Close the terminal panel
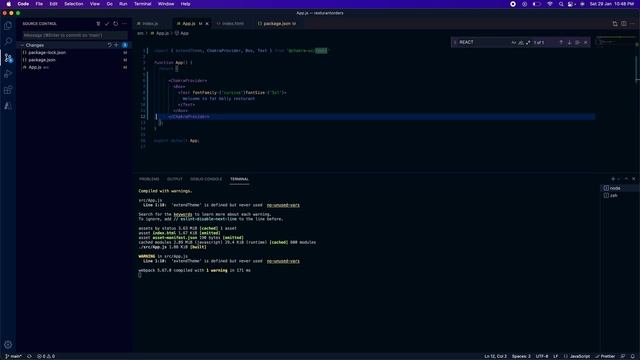This screenshot has width=640, height=360. pos(633,179)
